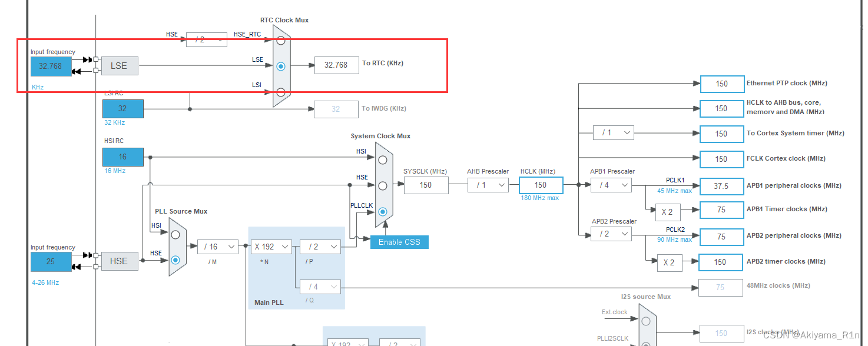The height and width of the screenshot is (346, 868).
Task: Select HSE in the PLL Source Mux
Action: 175,259
